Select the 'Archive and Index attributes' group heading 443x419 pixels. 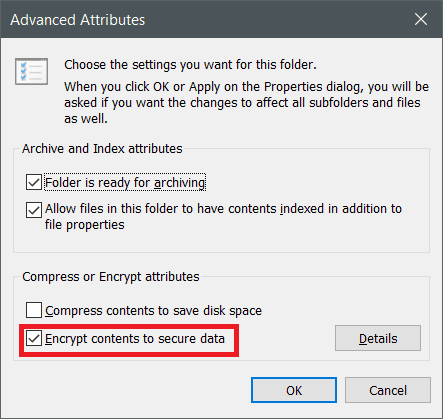tap(102, 149)
